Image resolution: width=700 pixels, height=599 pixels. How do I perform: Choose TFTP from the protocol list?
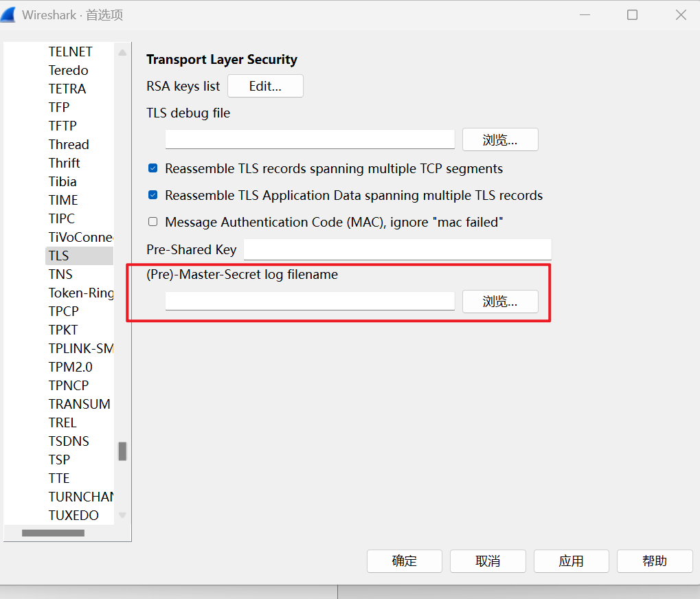pos(63,126)
